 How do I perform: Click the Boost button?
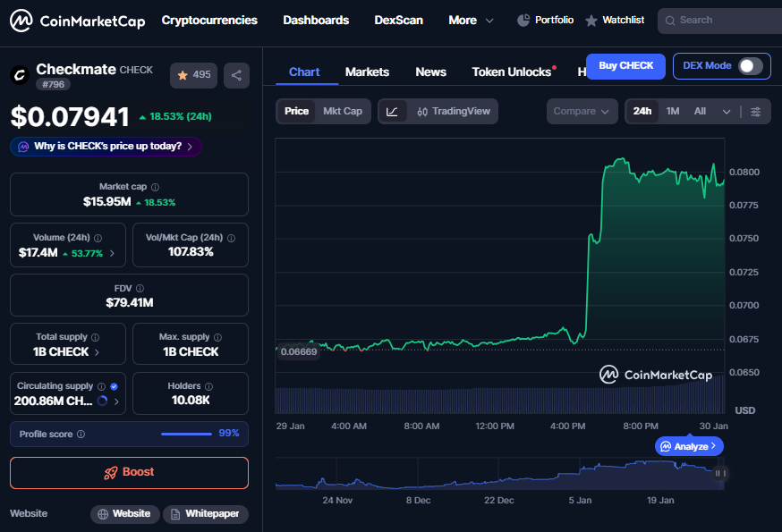coord(129,473)
